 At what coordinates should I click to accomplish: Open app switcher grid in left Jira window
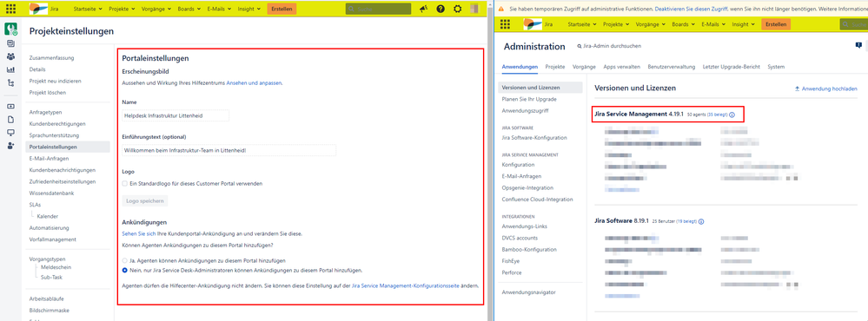(10, 9)
